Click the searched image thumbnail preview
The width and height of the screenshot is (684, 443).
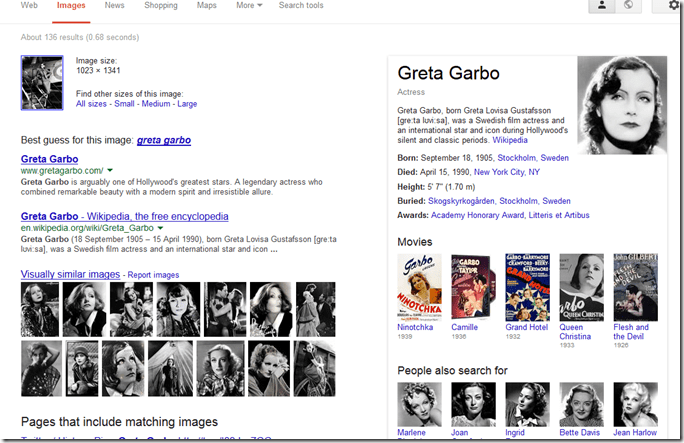pyautogui.click(x=42, y=83)
